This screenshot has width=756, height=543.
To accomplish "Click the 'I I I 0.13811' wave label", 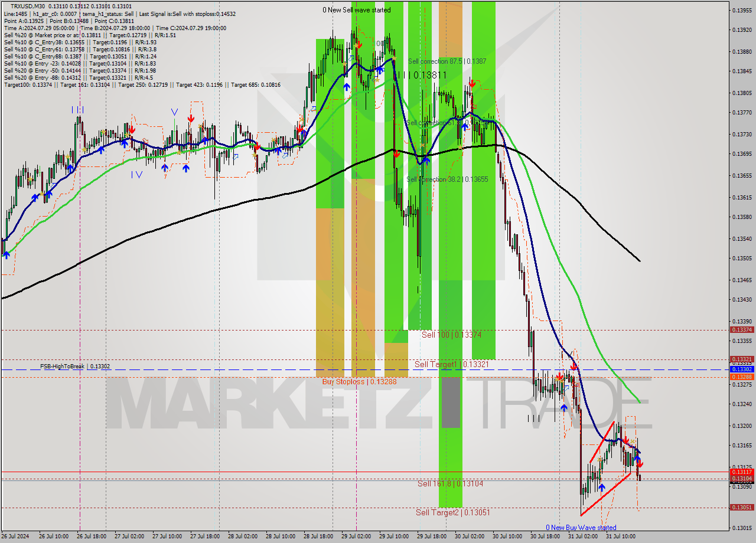I will [421, 75].
